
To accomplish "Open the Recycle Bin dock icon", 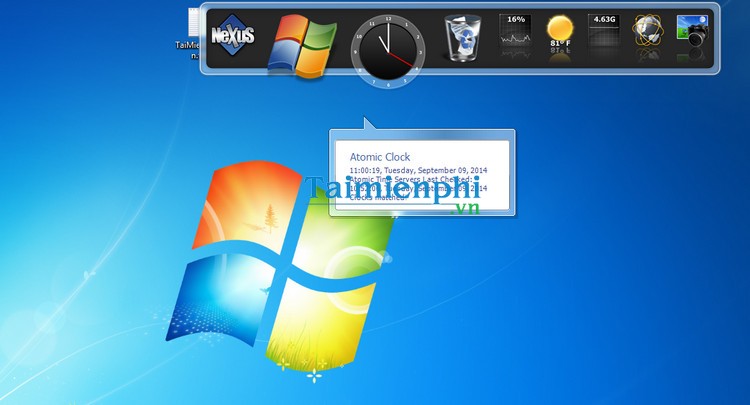I will (463, 38).
